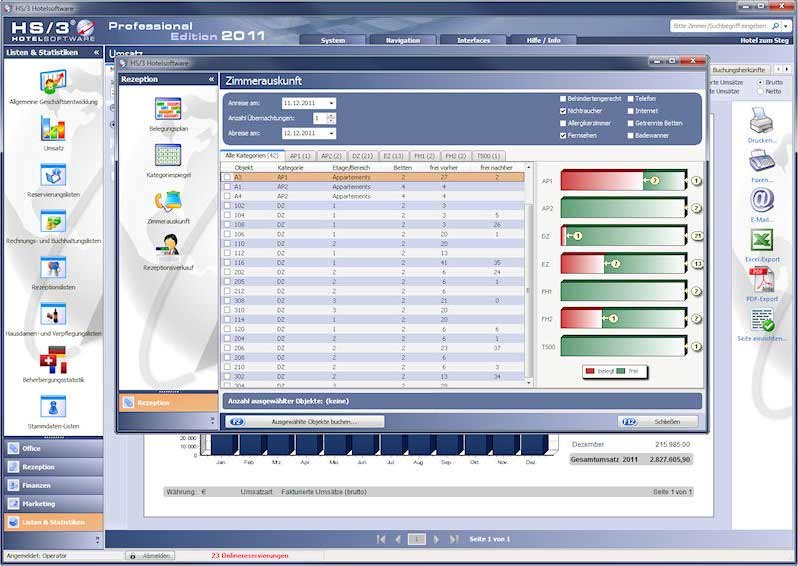
Task: Open the Interfaces menu
Action: 473,40
